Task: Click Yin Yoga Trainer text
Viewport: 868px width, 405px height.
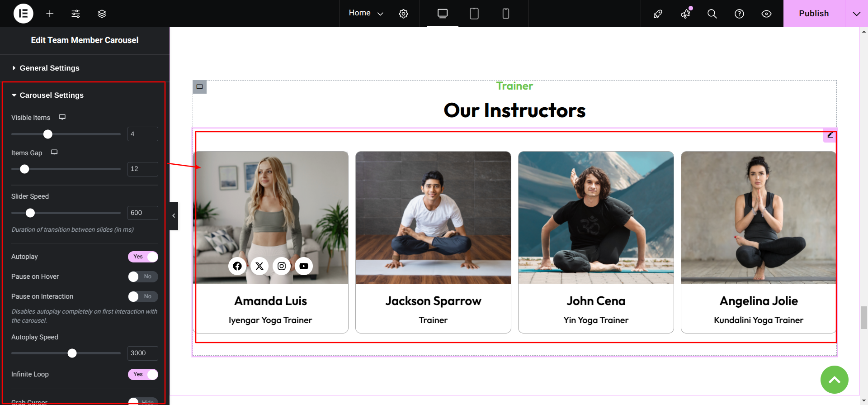Action: [596, 320]
